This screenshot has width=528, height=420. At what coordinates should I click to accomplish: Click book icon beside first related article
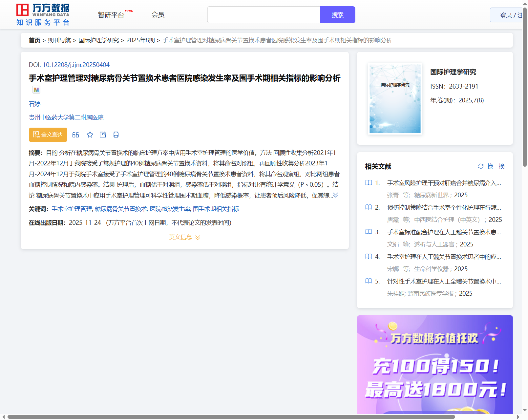click(369, 183)
